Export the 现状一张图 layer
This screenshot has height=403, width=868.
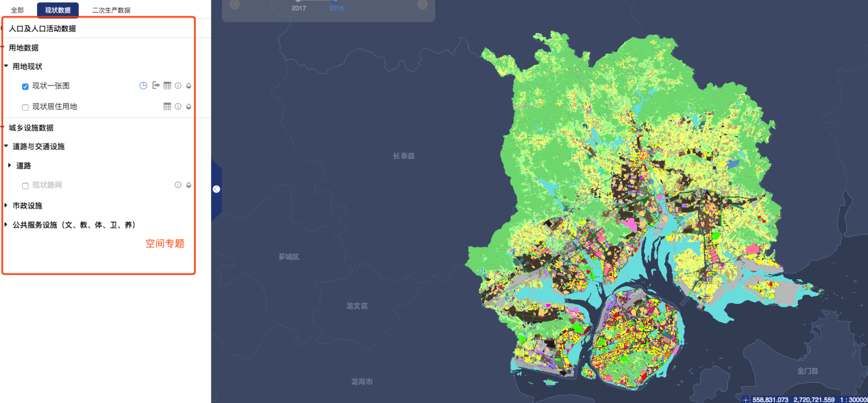pyautogui.click(x=156, y=85)
